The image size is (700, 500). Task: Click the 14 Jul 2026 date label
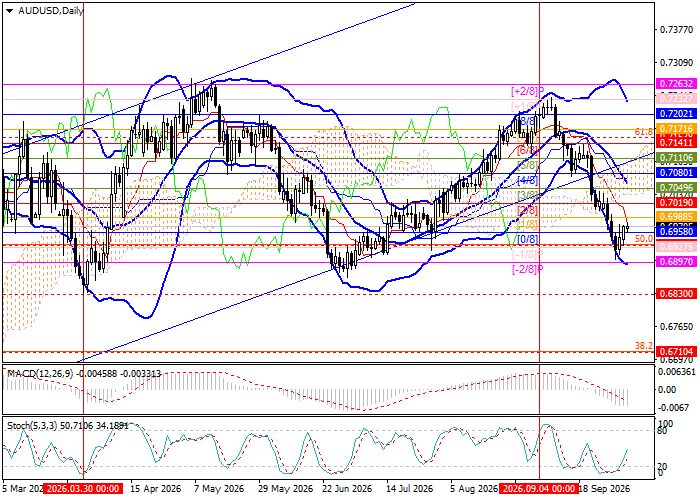(x=410, y=489)
